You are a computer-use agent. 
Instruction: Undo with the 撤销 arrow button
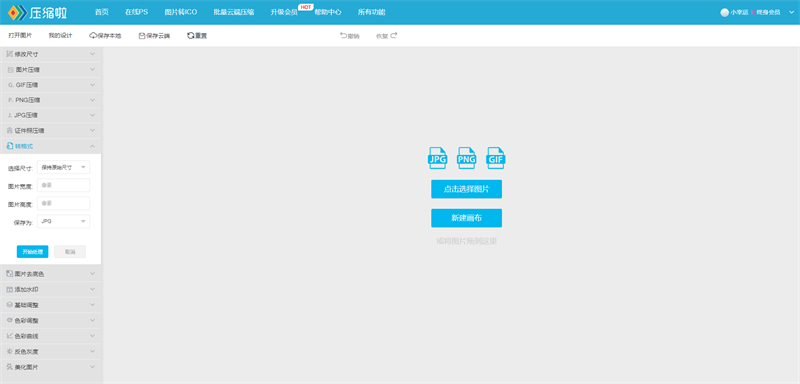click(x=349, y=36)
